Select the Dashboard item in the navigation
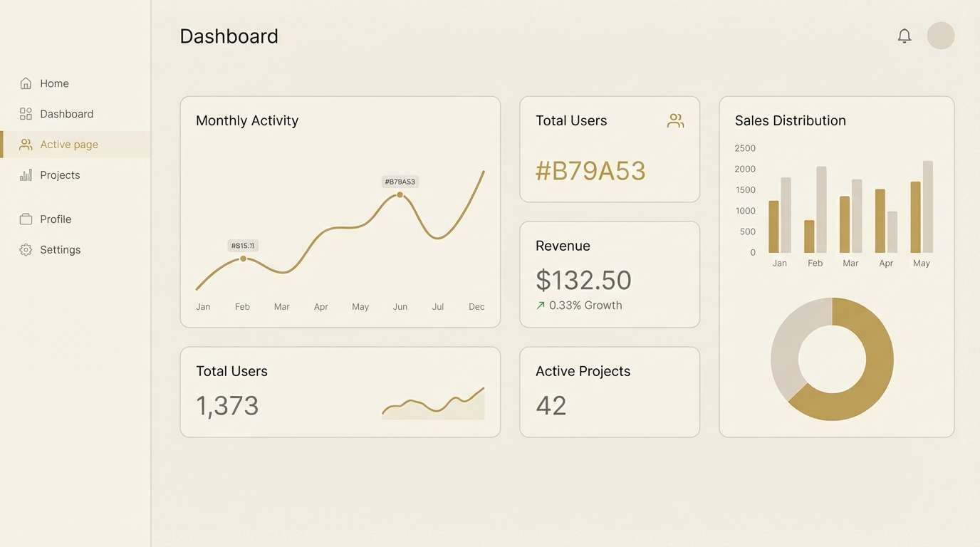Image resolution: width=980 pixels, height=547 pixels. [67, 113]
